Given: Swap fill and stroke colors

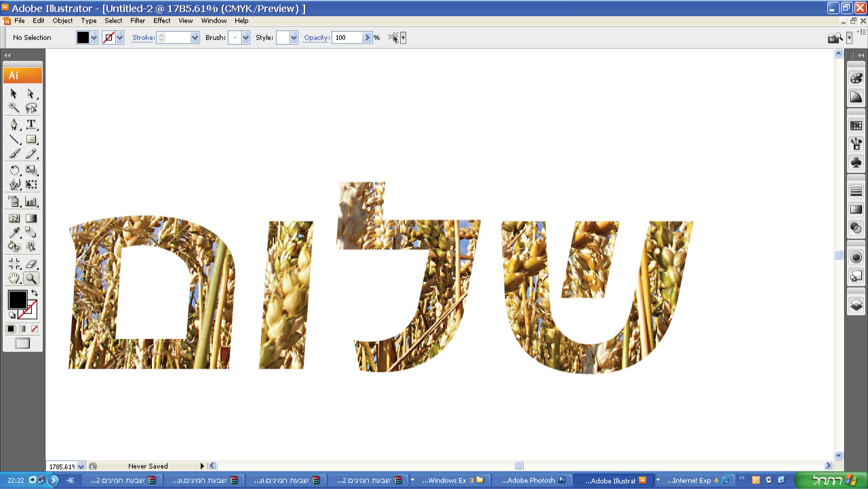Looking at the screenshot, I should point(35,293).
